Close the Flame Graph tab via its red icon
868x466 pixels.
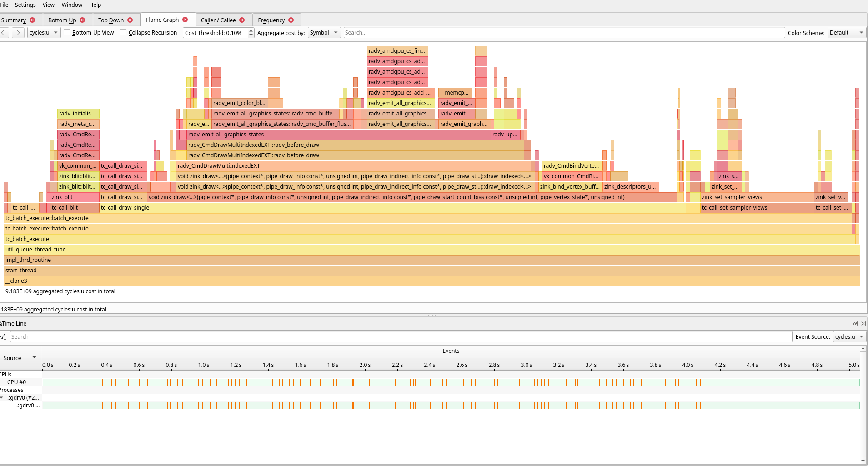[185, 20]
